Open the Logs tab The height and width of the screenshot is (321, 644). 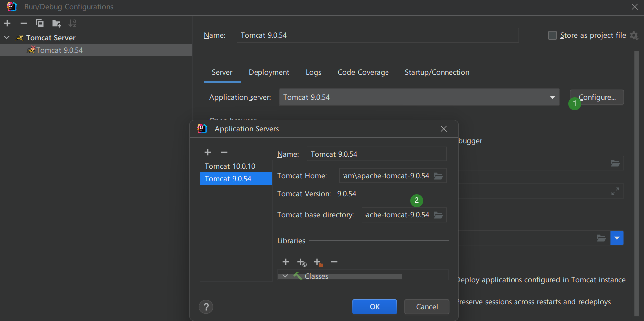pos(313,72)
